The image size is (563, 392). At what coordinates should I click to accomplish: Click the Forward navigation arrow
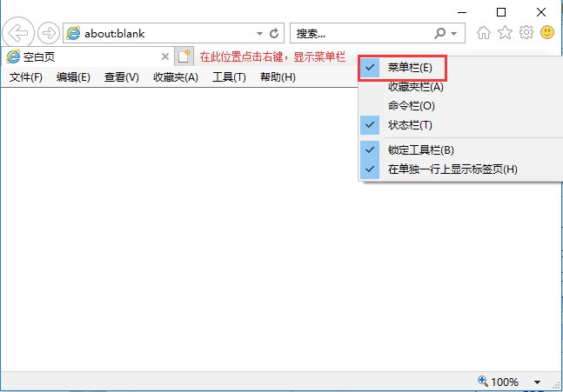[x=49, y=33]
